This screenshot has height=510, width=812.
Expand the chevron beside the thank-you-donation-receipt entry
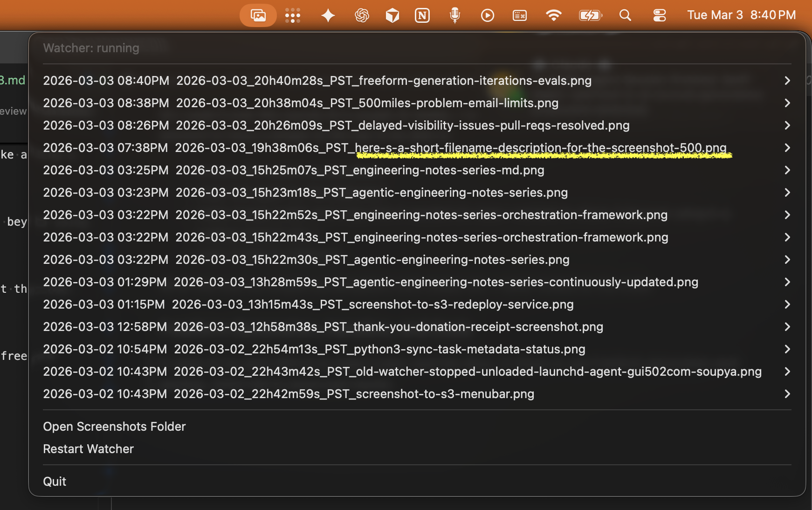(787, 327)
